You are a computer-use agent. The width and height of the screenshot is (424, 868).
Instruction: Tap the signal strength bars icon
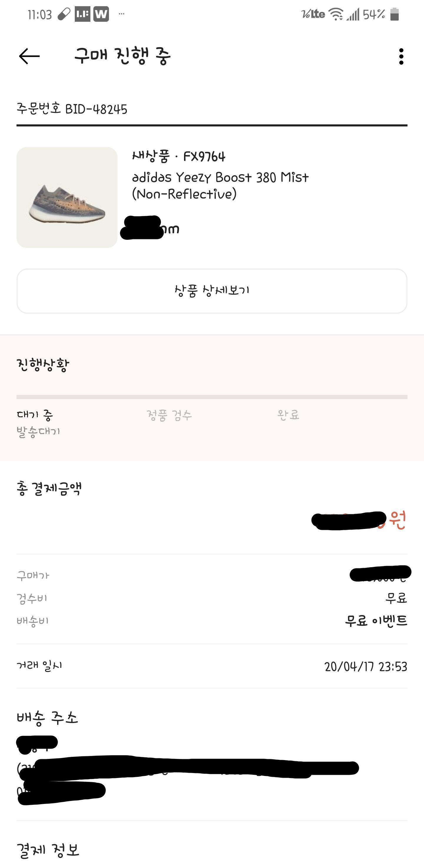(x=353, y=14)
